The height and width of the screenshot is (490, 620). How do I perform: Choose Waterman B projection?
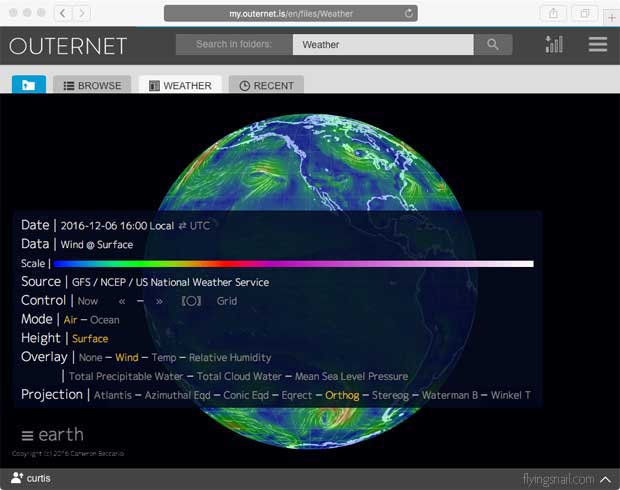(x=450, y=395)
